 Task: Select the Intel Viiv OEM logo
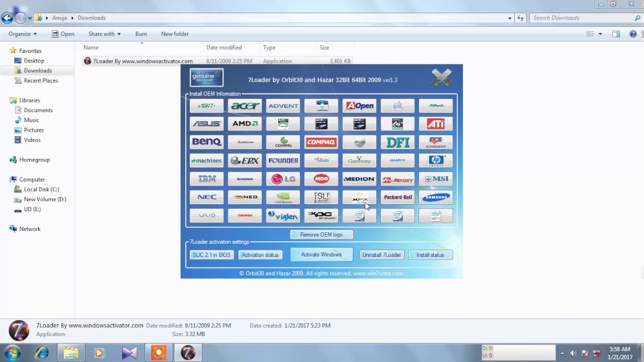click(436, 215)
